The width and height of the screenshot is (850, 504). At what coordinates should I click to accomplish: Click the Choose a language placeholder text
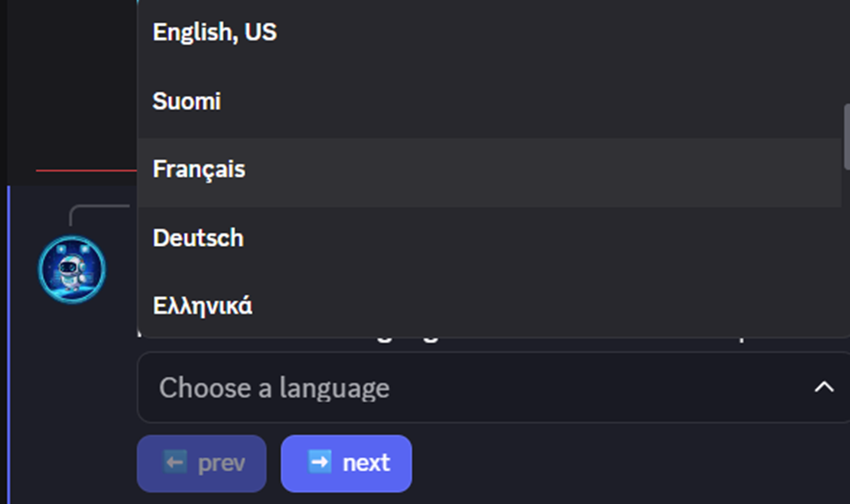point(274,388)
